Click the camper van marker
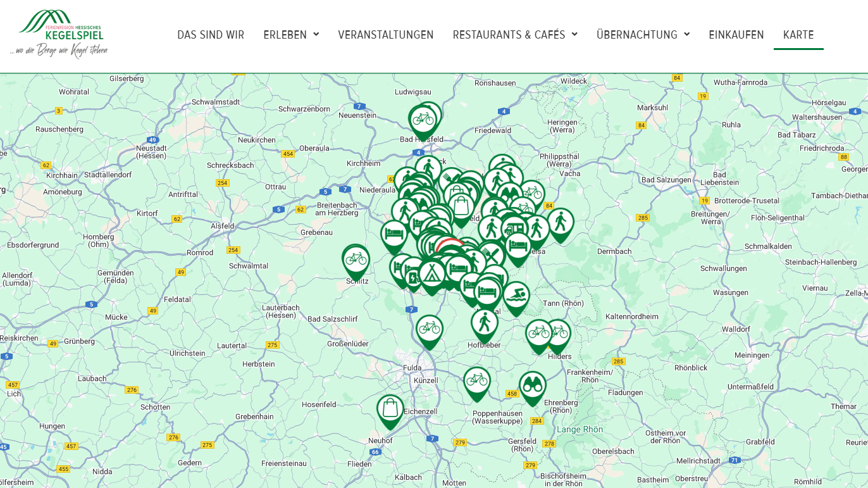 pyautogui.click(x=514, y=228)
